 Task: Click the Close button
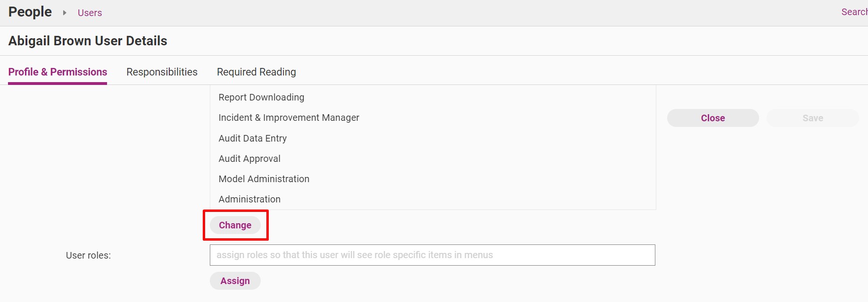point(713,118)
